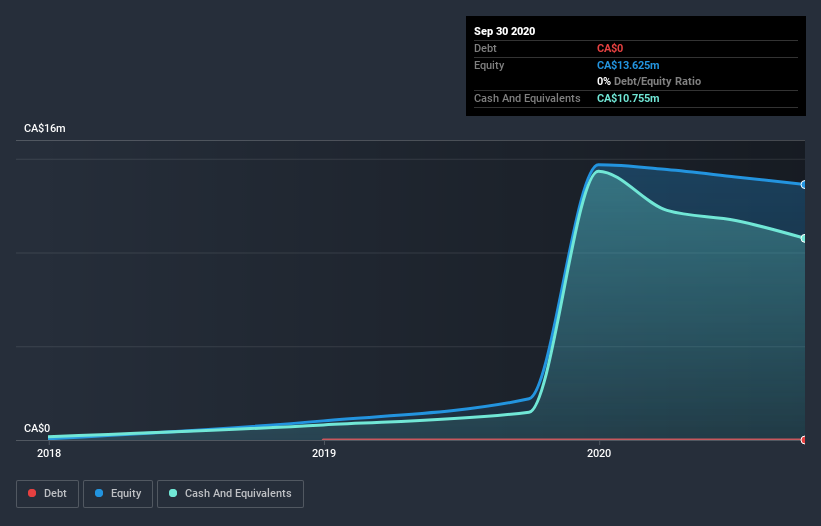Toggle Cash And Equivalents legend button

pos(230,494)
